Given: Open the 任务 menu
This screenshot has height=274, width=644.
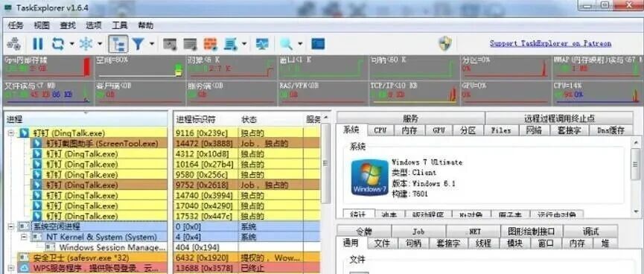Looking at the screenshot, I should (16, 25).
